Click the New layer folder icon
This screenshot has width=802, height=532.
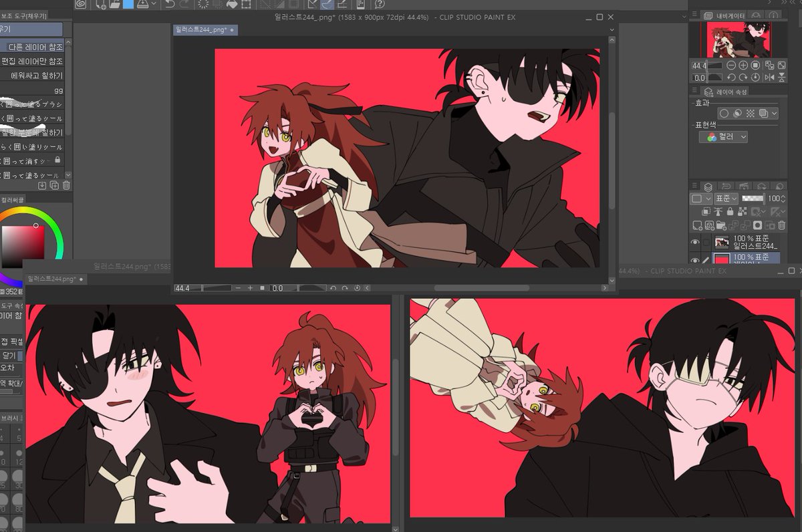[x=721, y=225]
